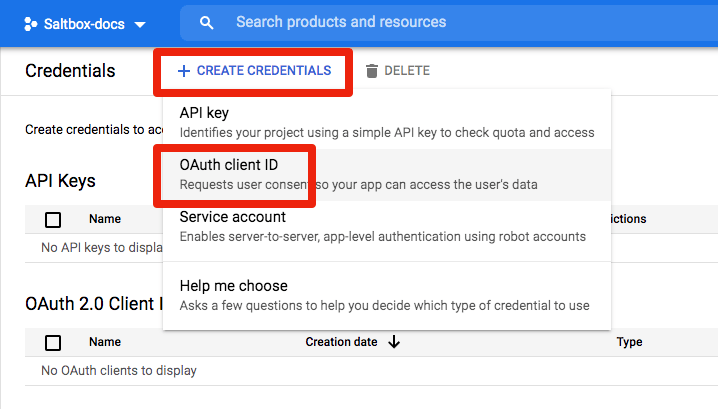The height and width of the screenshot is (409, 718).
Task: Click the trash icon beside DELETE
Action: 372,71
